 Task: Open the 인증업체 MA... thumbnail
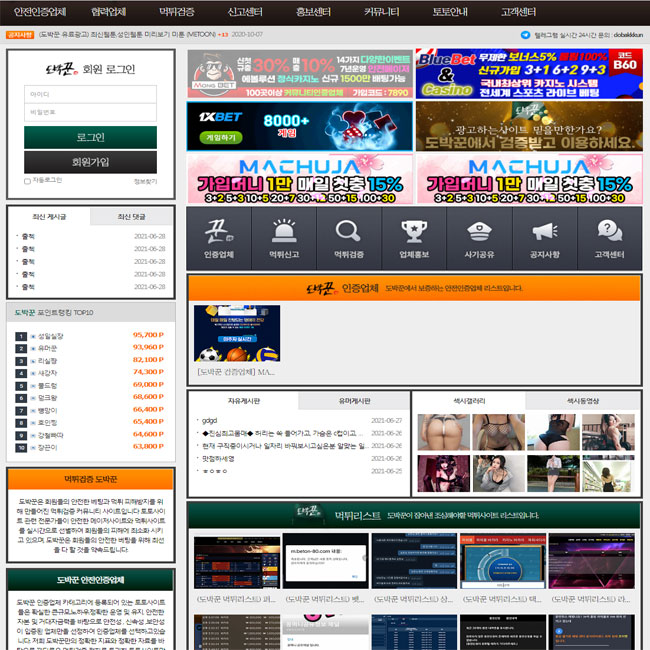coord(237,334)
